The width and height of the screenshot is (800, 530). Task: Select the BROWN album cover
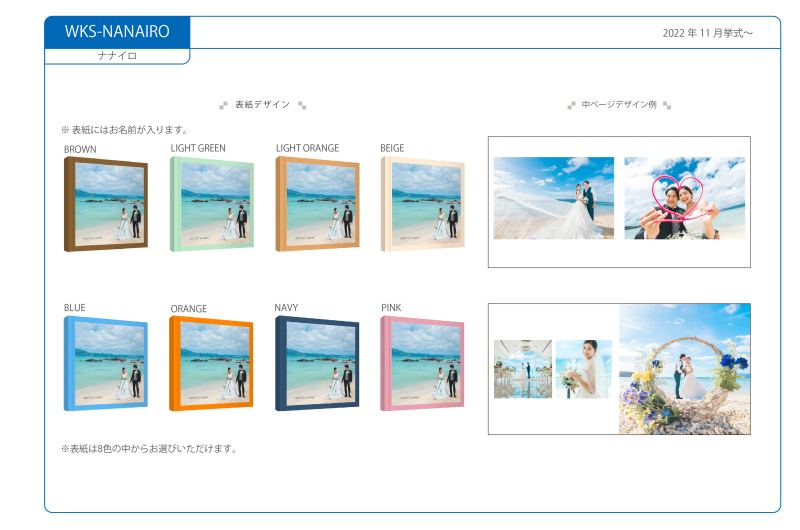click(106, 204)
